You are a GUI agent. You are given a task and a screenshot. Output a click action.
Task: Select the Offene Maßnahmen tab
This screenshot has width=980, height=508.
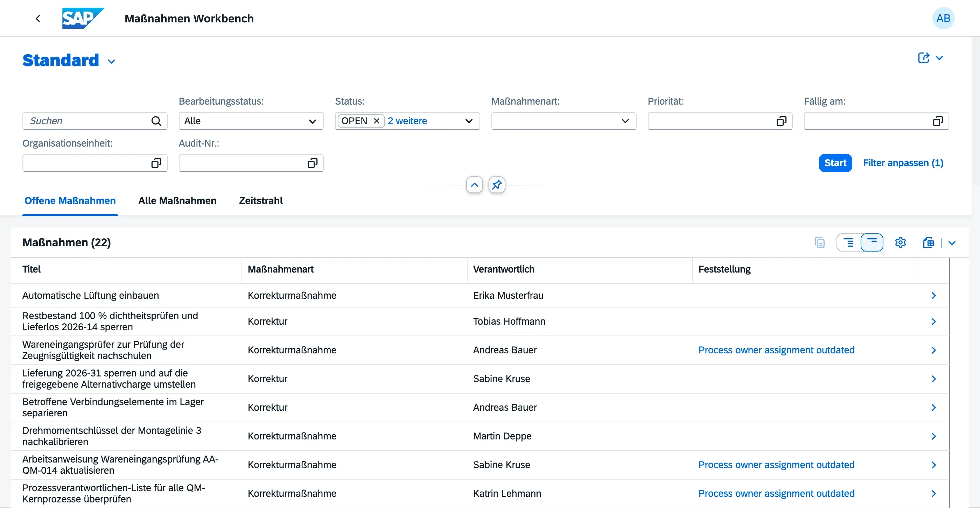[70, 201]
